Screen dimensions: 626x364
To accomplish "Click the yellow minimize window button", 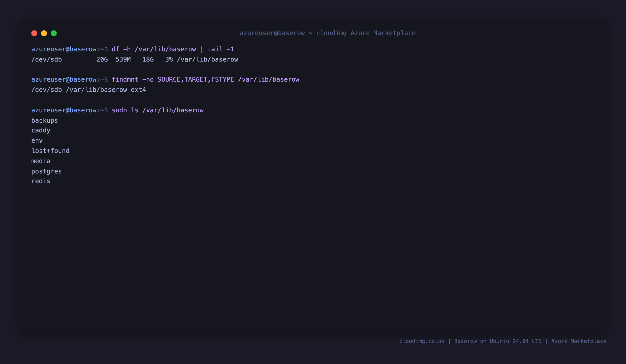I will pos(44,33).
